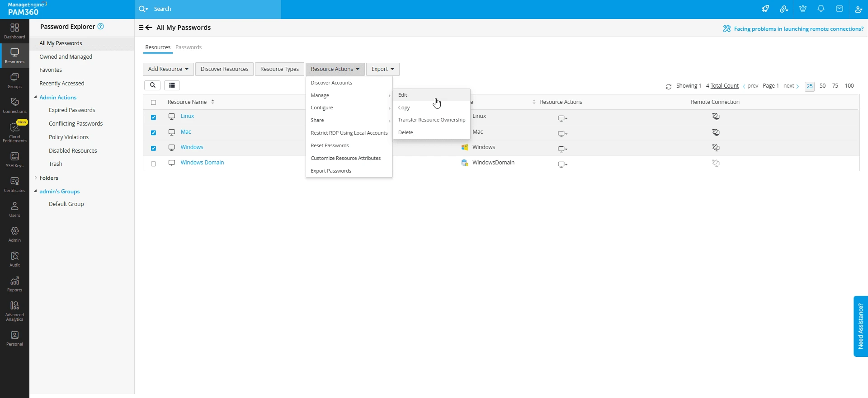This screenshot has width=868, height=398.
Task: Check the Windows Domain resource checkbox
Action: click(x=154, y=164)
